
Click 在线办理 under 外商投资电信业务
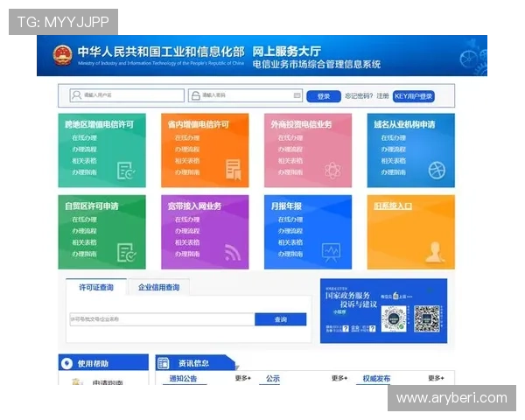(x=290, y=138)
